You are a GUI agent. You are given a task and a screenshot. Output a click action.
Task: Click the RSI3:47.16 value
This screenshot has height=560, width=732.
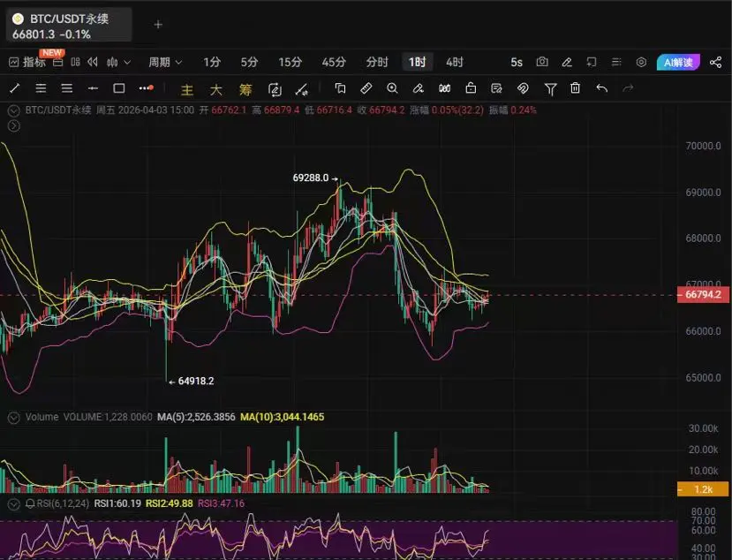coord(222,503)
